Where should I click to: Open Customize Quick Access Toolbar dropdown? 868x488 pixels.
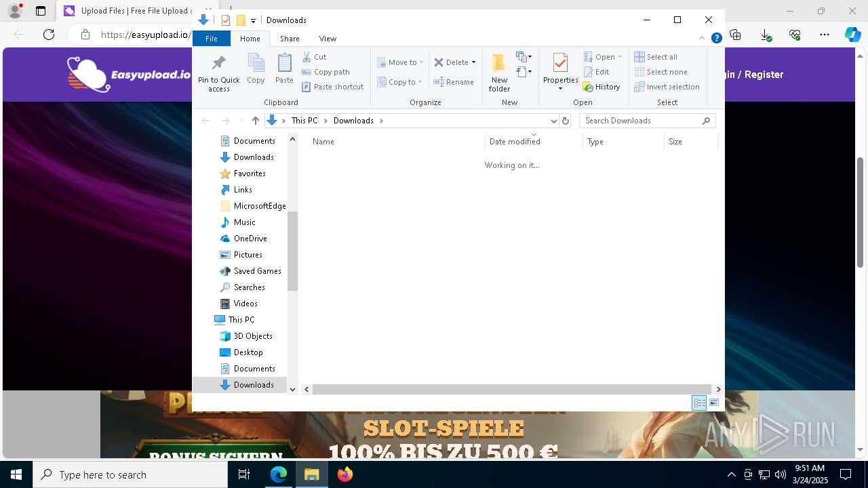pyautogui.click(x=253, y=20)
